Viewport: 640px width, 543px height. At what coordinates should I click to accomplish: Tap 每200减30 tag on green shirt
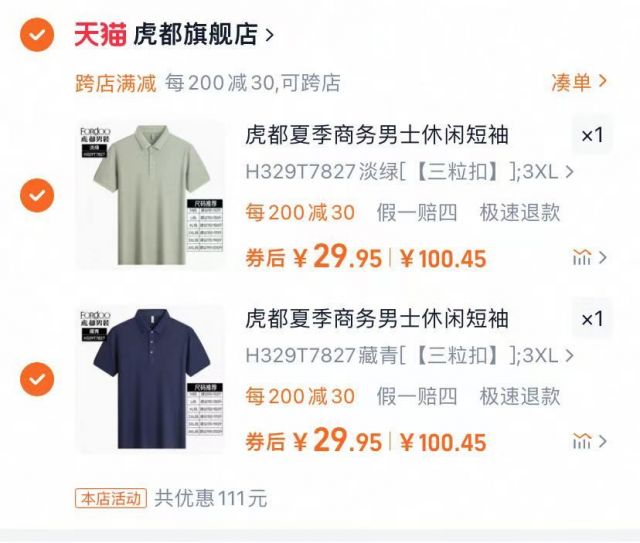pyautogui.click(x=300, y=213)
